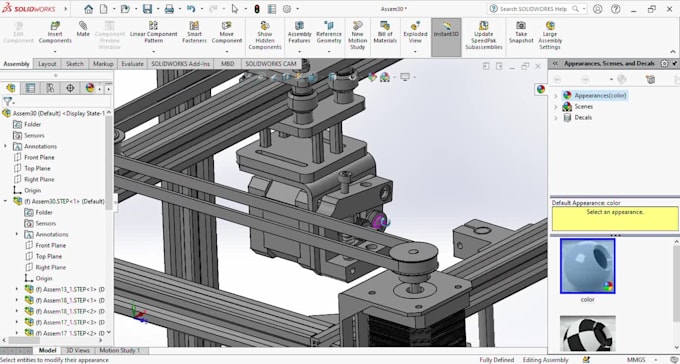Switch to the MBD tab
The height and width of the screenshot is (364, 680).
pyautogui.click(x=228, y=64)
